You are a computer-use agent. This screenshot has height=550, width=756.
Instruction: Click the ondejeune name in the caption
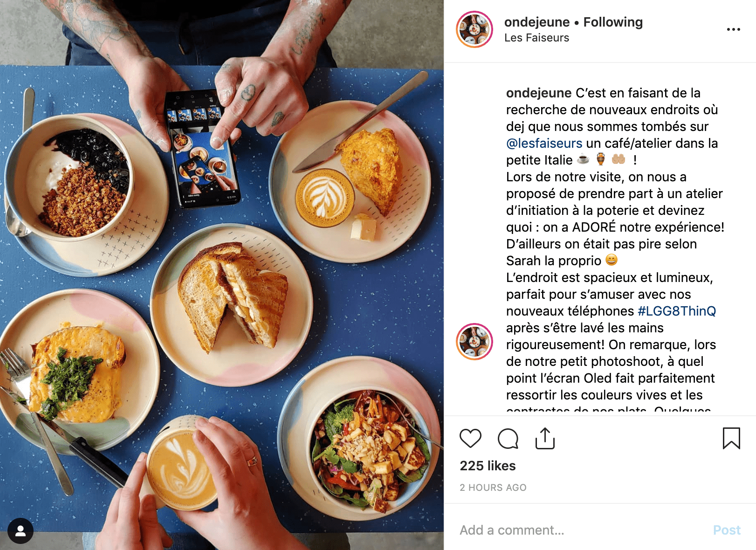(x=539, y=93)
